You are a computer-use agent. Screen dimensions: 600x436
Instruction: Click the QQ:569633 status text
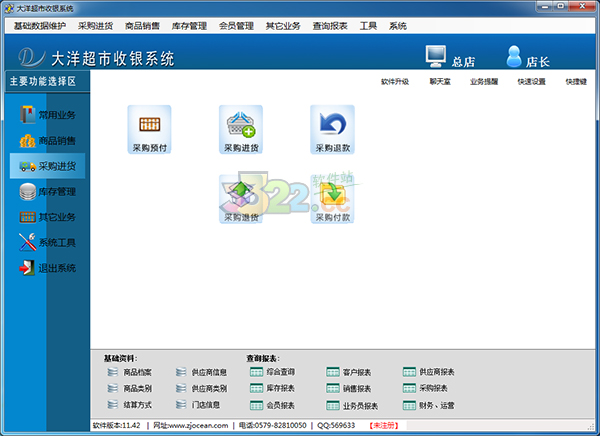coord(336,425)
